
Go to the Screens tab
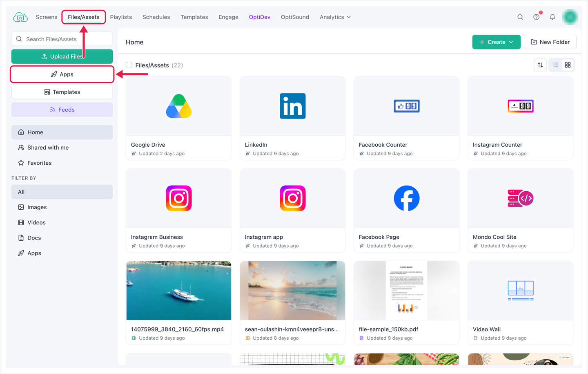point(47,17)
